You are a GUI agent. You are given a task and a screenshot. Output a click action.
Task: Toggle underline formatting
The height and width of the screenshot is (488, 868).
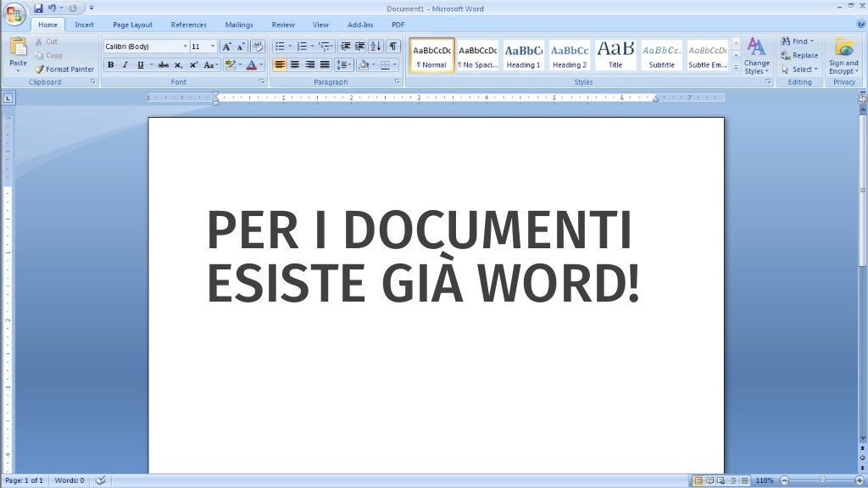pos(140,65)
